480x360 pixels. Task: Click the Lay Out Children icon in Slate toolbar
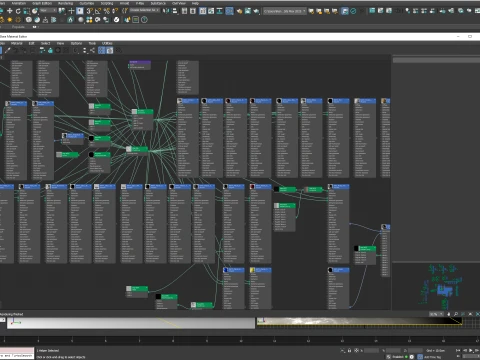click(92, 50)
